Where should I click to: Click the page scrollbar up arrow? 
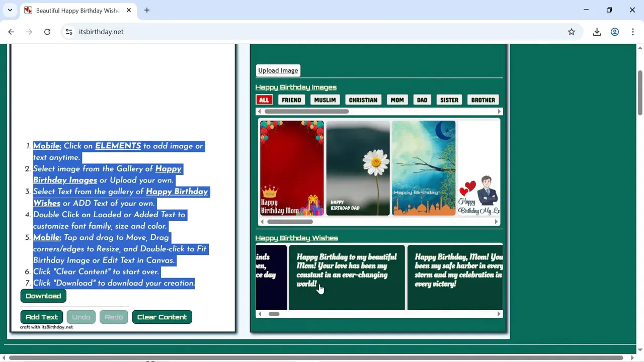point(640,48)
